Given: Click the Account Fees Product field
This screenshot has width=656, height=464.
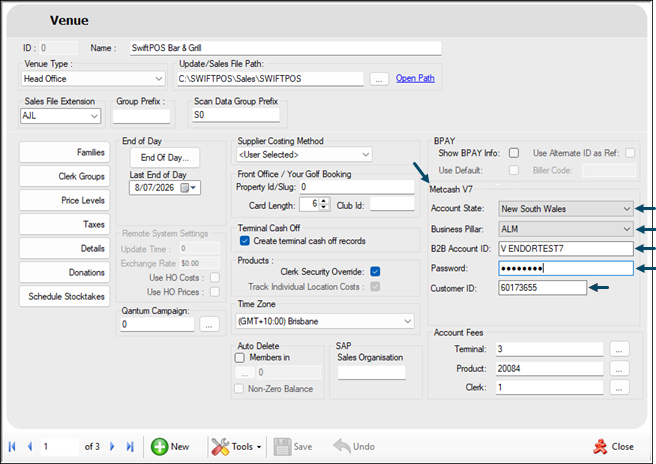Looking at the screenshot, I should coord(550,369).
